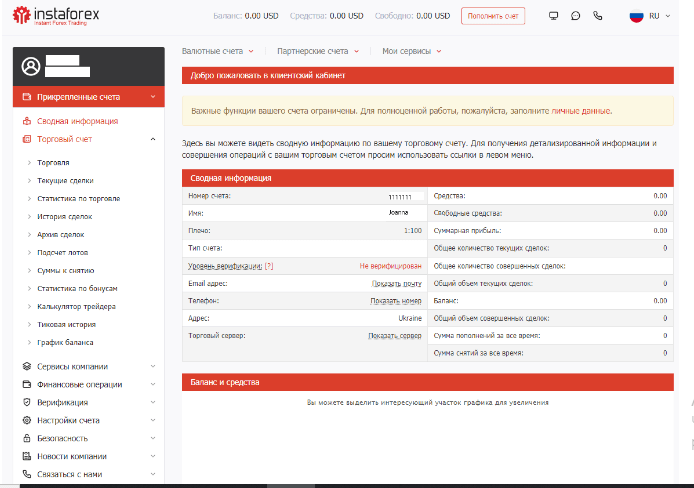Click the Баланс и средства header

tap(428, 382)
